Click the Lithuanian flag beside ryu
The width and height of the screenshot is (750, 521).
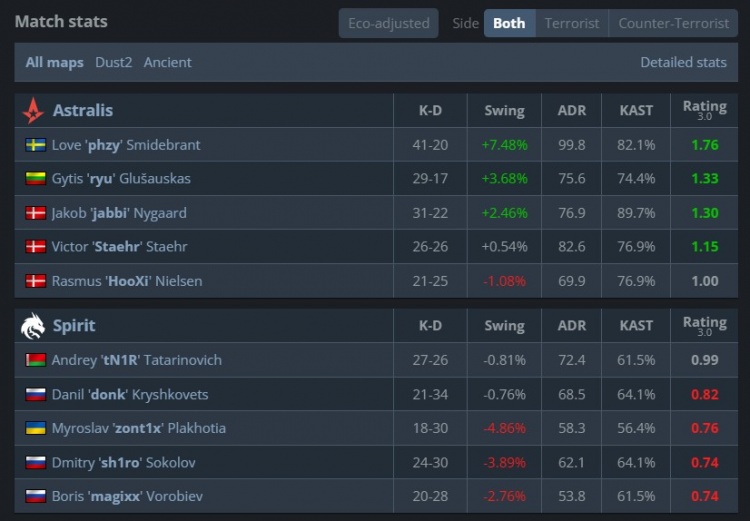click(35, 179)
